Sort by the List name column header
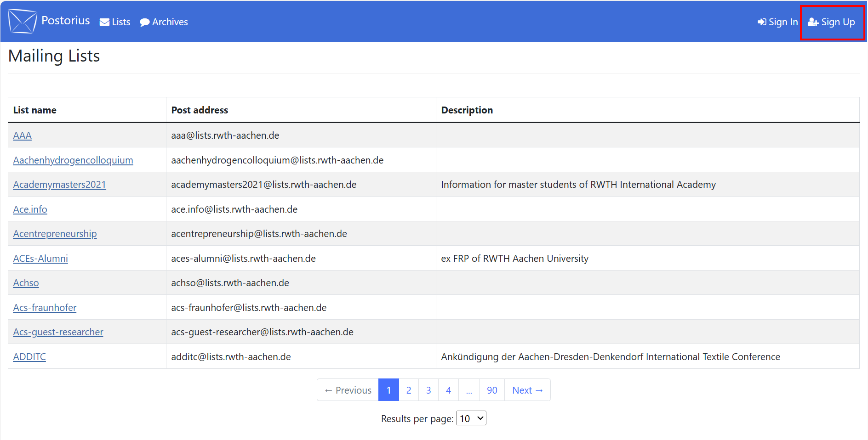The image size is (868, 440). click(x=34, y=110)
